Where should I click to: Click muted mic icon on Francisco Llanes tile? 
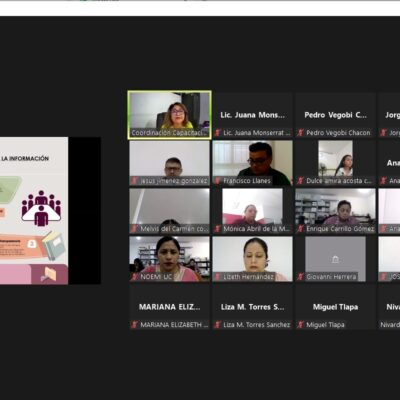coord(218,181)
